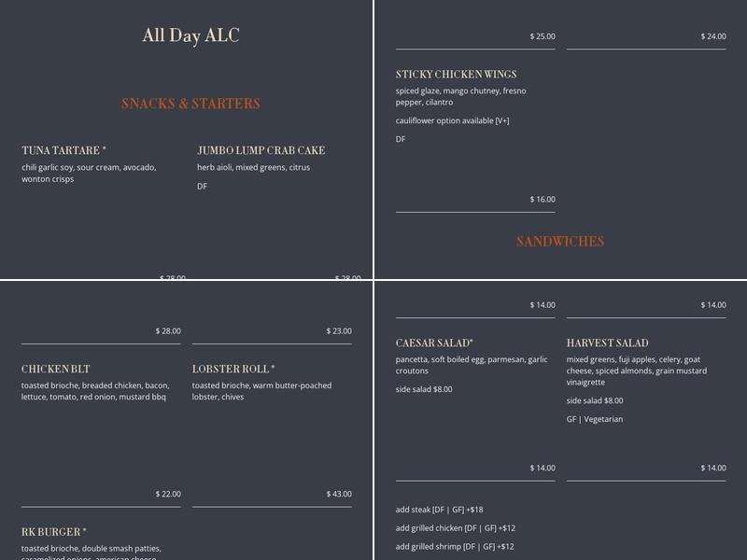Click the $25.00 price label
Image resolution: width=747 pixels, height=560 pixels.
tap(543, 36)
